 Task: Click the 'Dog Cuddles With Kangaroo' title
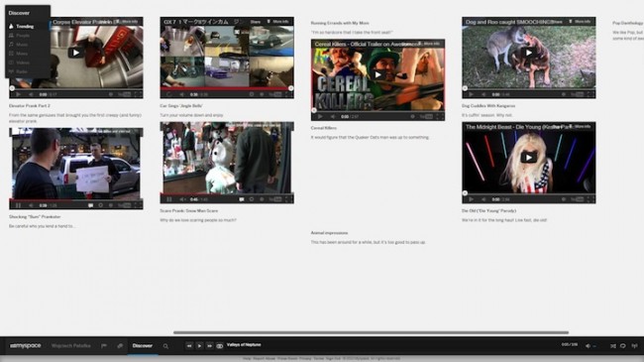pyautogui.click(x=488, y=106)
